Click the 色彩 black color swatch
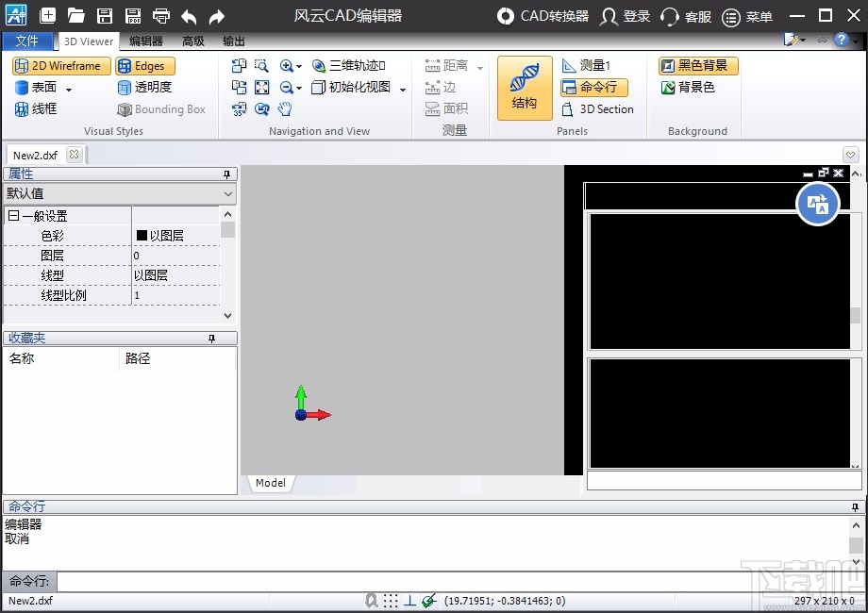The image size is (868, 613). coord(142,236)
